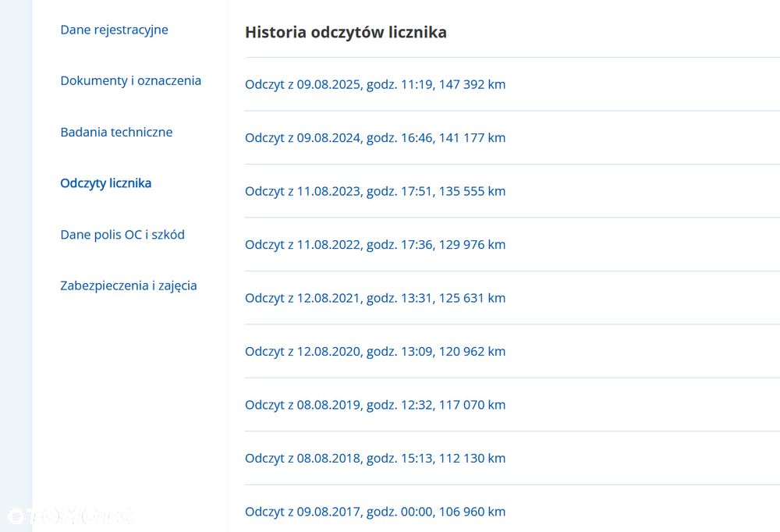
Task: Expand the 09.08.2025 odometer reading
Action: 375,84
